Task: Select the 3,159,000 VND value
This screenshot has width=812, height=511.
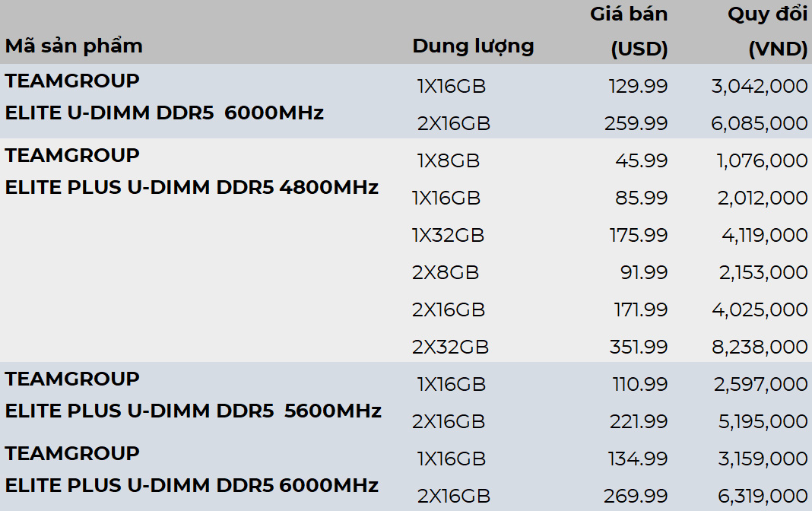Action: point(760,459)
